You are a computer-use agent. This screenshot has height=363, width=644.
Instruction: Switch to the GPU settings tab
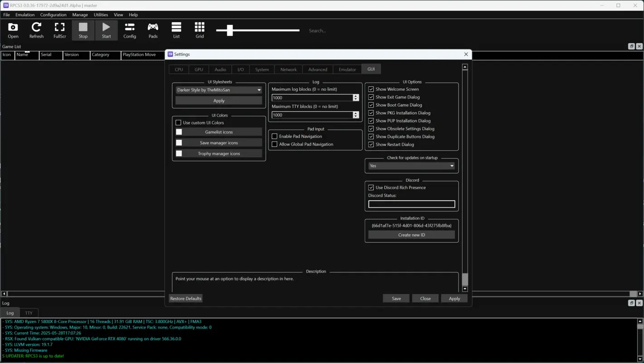tap(199, 69)
